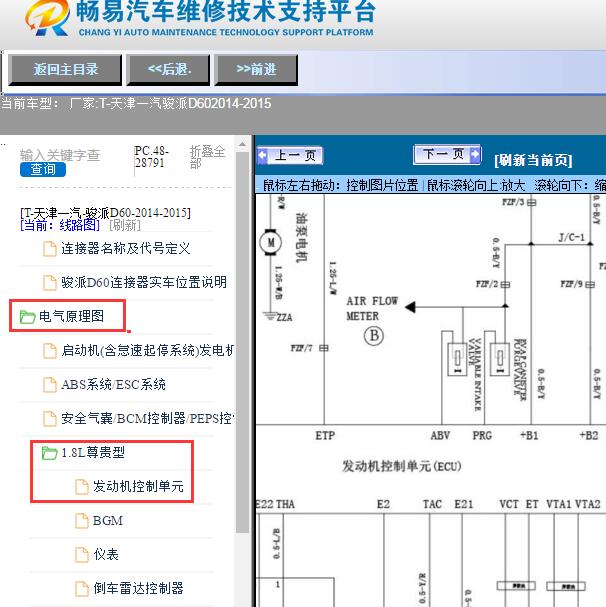Collapse all with 折叠全部

click(x=208, y=157)
